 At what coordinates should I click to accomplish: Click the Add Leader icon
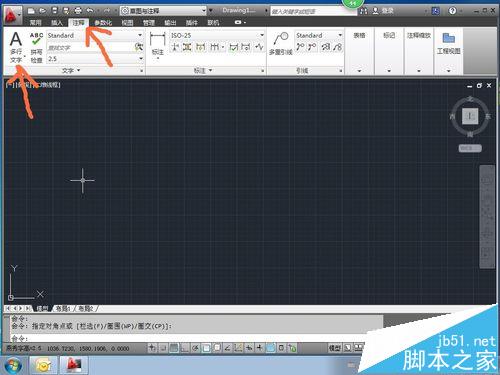pos(300,47)
